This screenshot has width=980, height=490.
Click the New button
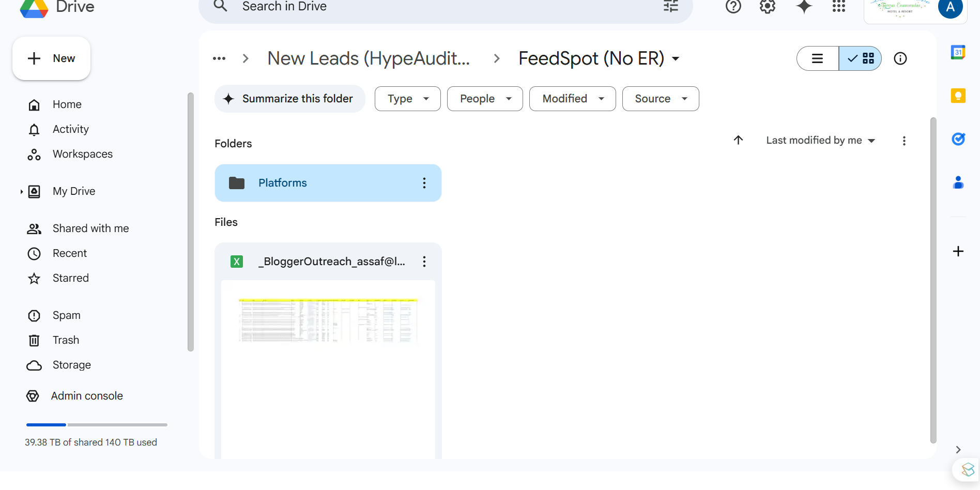click(x=51, y=58)
